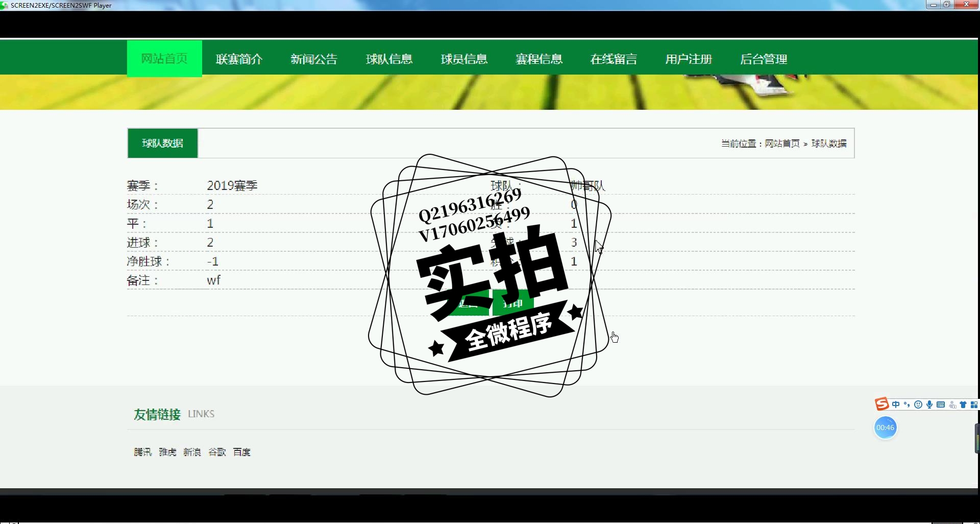Click 网站首页 breadcrumb link
The width and height of the screenshot is (980, 524).
[782, 144]
